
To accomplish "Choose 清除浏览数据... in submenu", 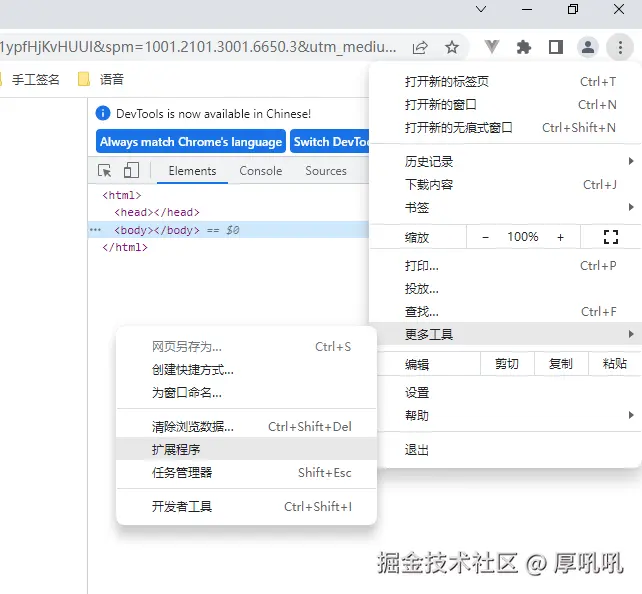I will [x=246, y=427].
